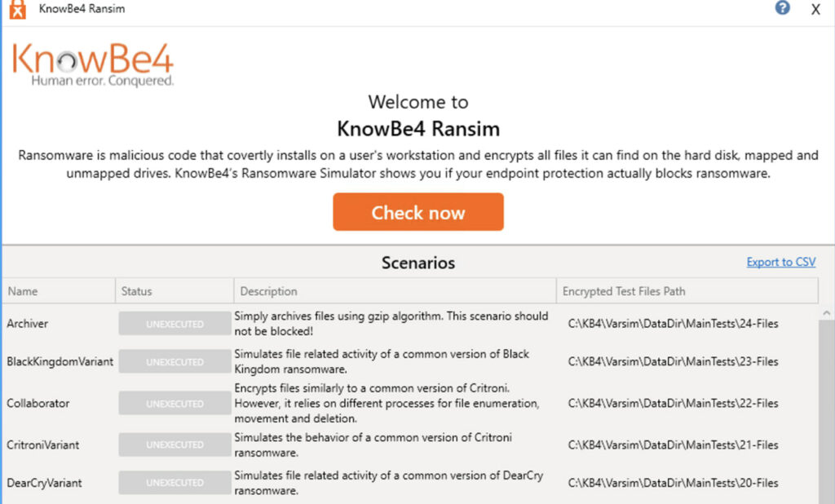Click the 24-Files path for Archiver

(673, 324)
